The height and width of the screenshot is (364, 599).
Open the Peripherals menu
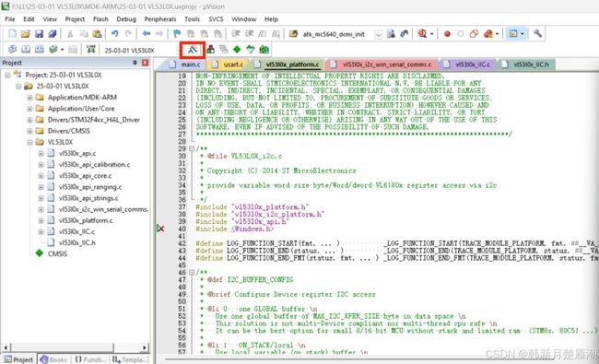click(160, 19)
